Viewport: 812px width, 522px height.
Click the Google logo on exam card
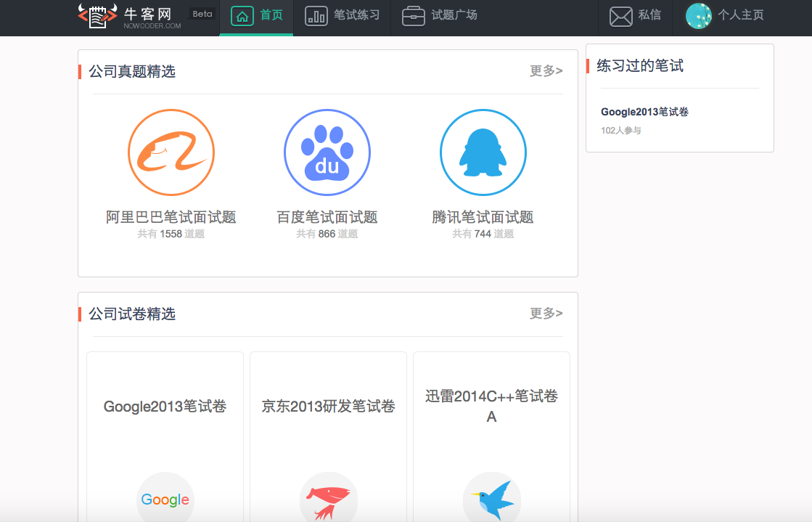coord(165,499)
